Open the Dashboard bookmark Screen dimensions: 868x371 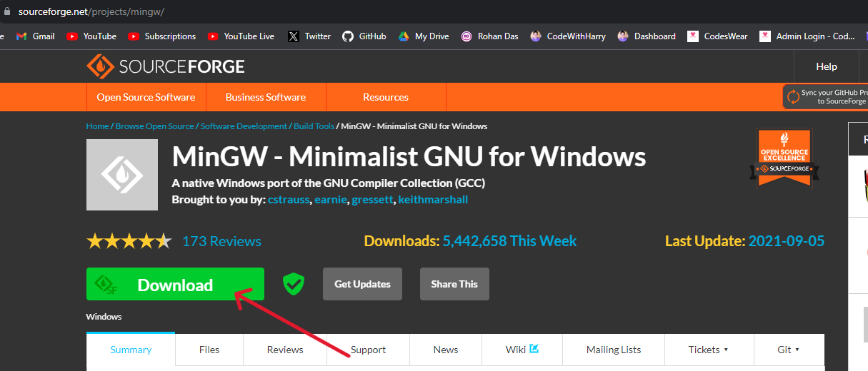tap(647, 36)
